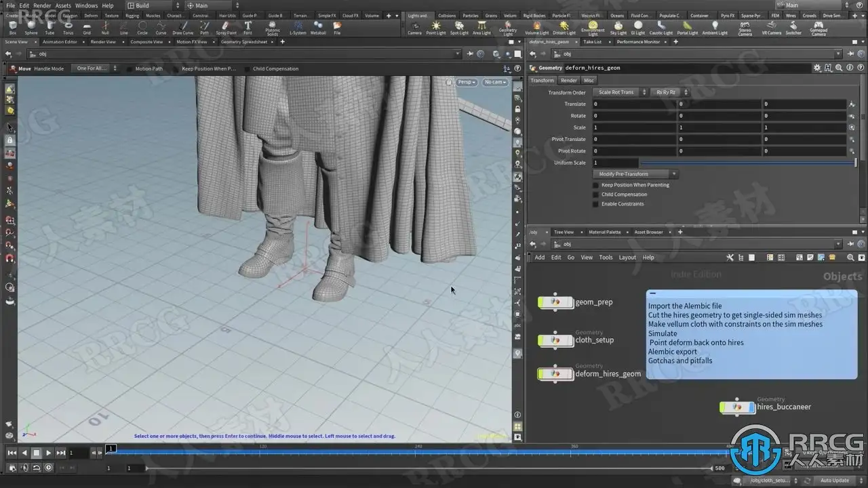Viewport: 868px width, 488px height.
Task: Enable Keep Position When Parenting checkbox
Action: [x=596, y=185]
